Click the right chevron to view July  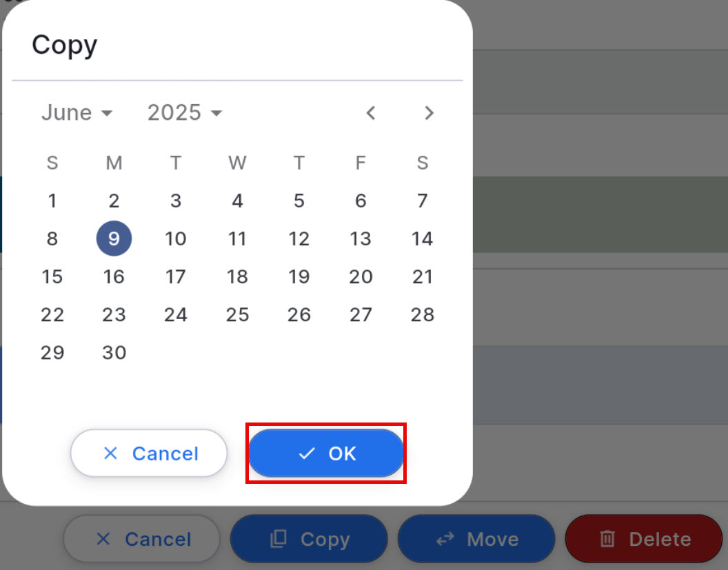[429, 113]
